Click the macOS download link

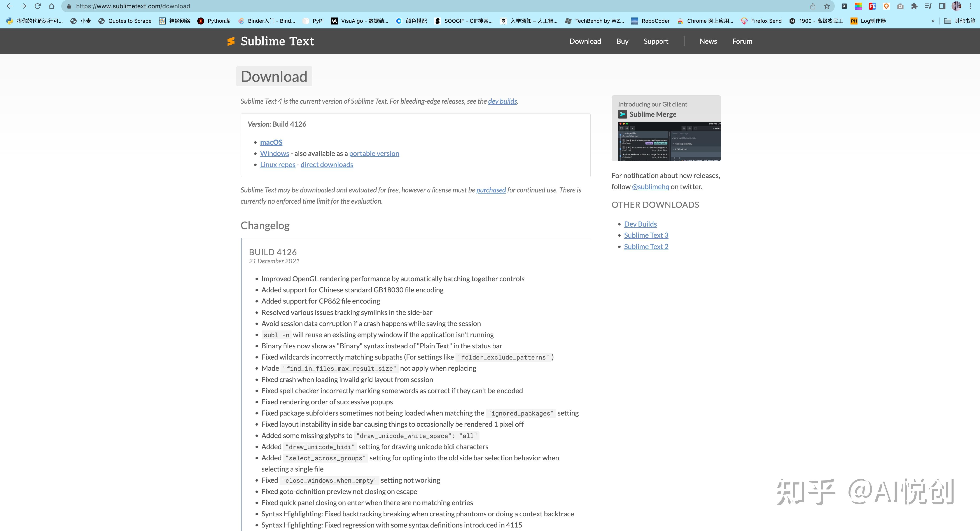click(x=271, y=142)
